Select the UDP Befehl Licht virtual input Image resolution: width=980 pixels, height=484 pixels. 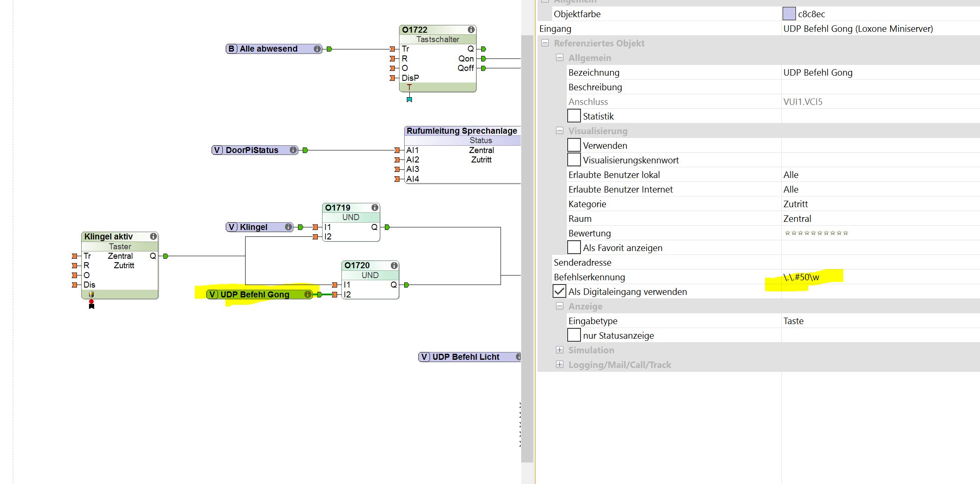[466, 357]
